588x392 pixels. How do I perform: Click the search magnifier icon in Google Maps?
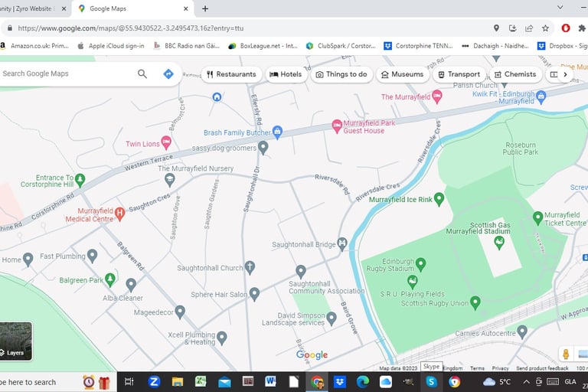point(142,74)
